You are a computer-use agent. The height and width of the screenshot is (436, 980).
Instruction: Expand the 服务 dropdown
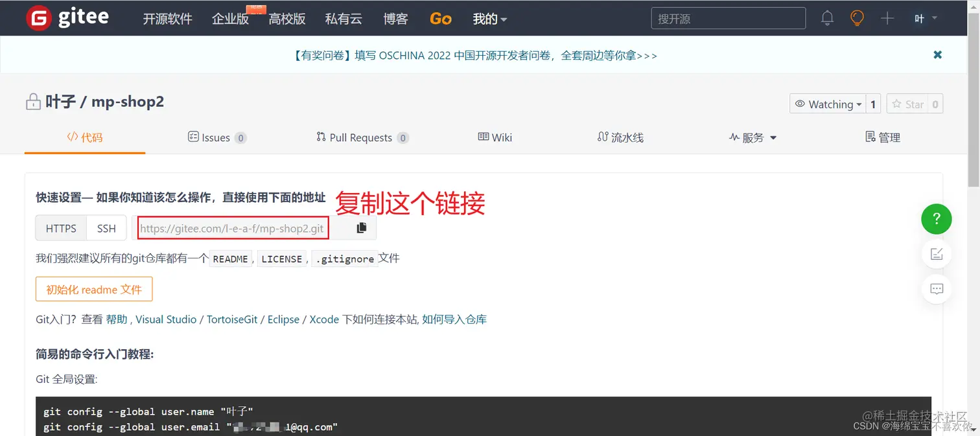[752, 137]
